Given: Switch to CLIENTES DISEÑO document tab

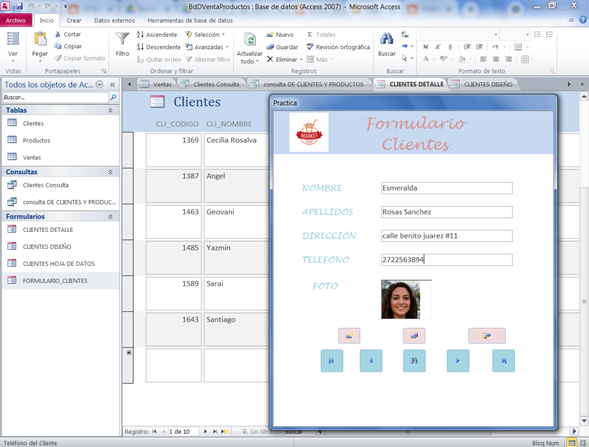Looking at the screenshot, I should click(484, 85).
